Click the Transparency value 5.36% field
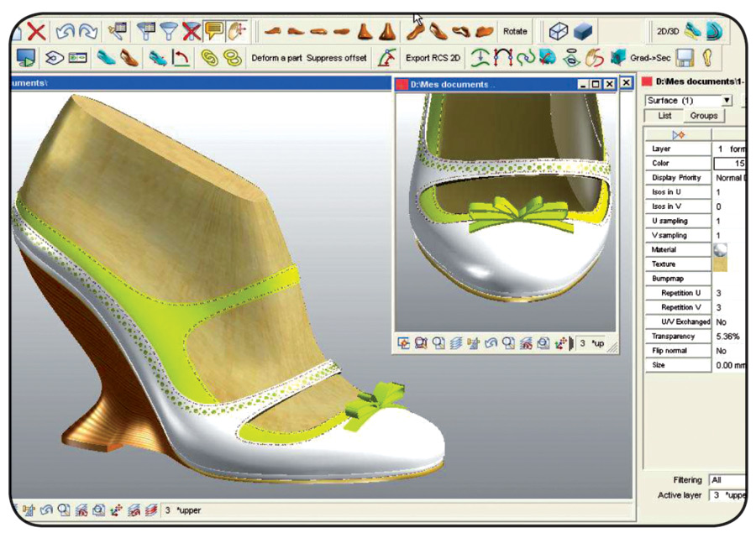Image resolution: width=756 pixels, height=538 pixels. coord(727,337)
